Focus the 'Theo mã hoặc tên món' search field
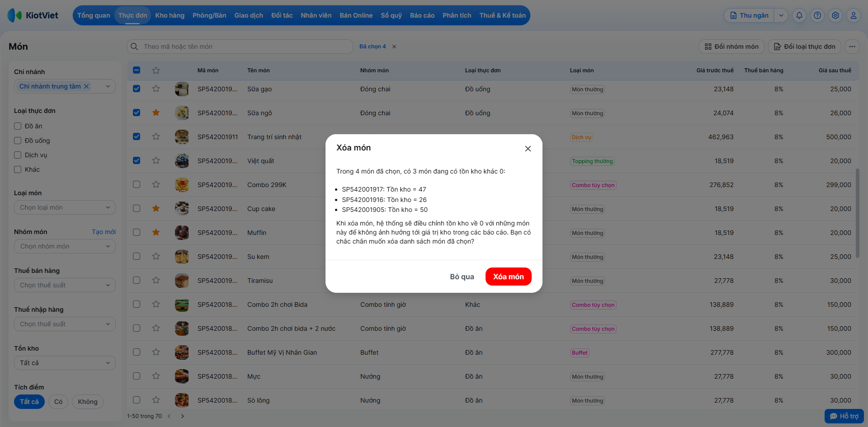 pyautogui.click(x=240, y=47)
